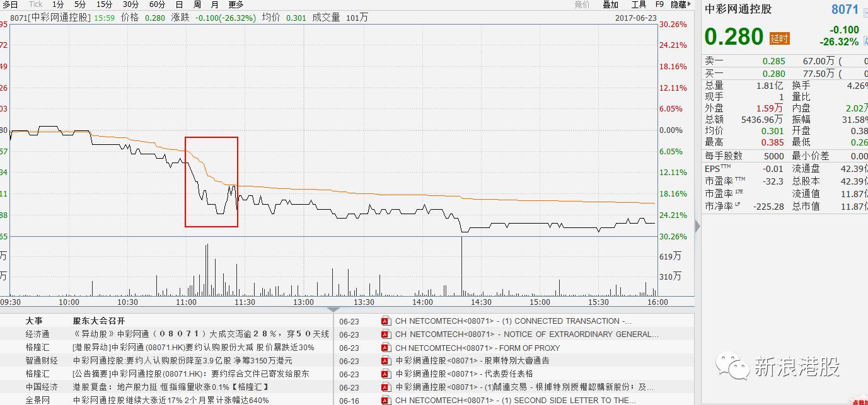This screenshot has width=868, height=405.
Task: Click PDF icon next to 股東特別大會通告
Action: click(x=386, y=361)
